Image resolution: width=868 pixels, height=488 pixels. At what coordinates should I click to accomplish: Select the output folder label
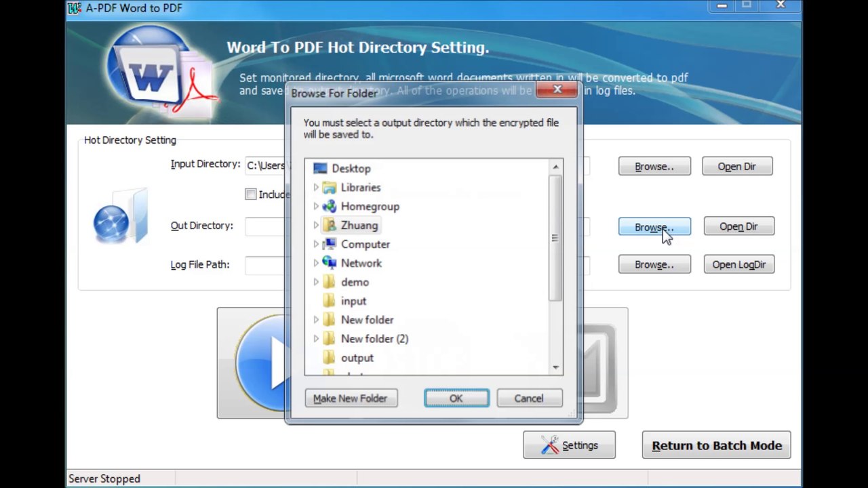(357, 358)
